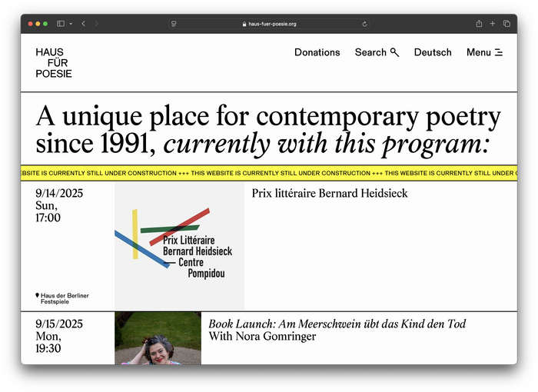Click the 9/15/2025 event date

tap(59, 324)
